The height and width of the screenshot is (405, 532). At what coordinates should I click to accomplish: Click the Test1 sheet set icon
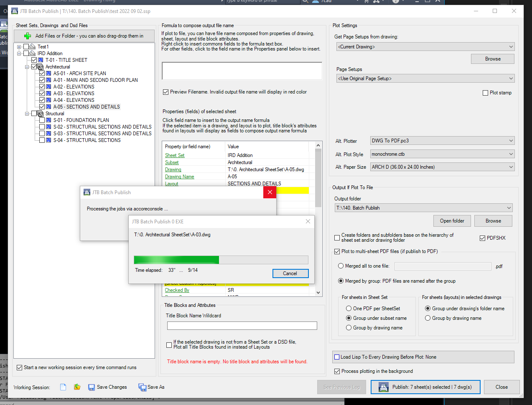point(33,46)
